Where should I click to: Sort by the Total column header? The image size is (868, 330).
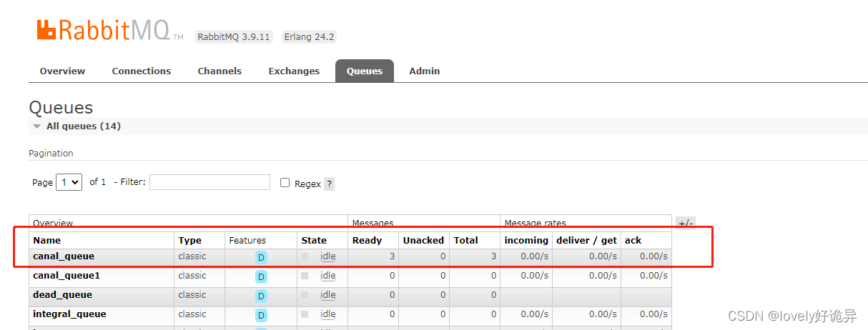(x=465, y=240)
